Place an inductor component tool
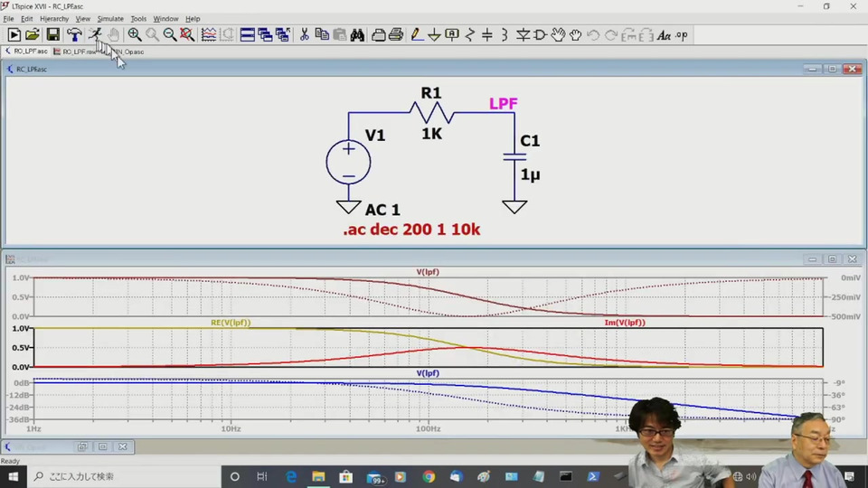This screenshot has width=868, height=488. [x=505, y=35]
